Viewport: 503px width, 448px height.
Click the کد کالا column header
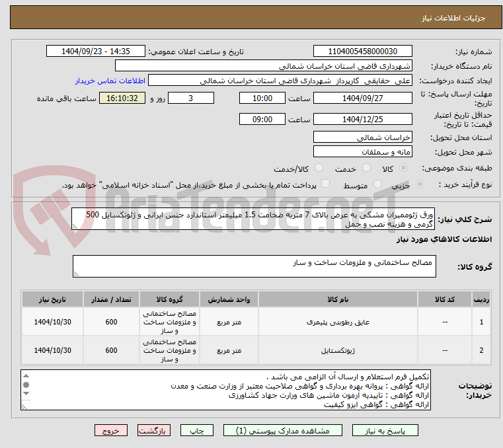click(445, 299)
